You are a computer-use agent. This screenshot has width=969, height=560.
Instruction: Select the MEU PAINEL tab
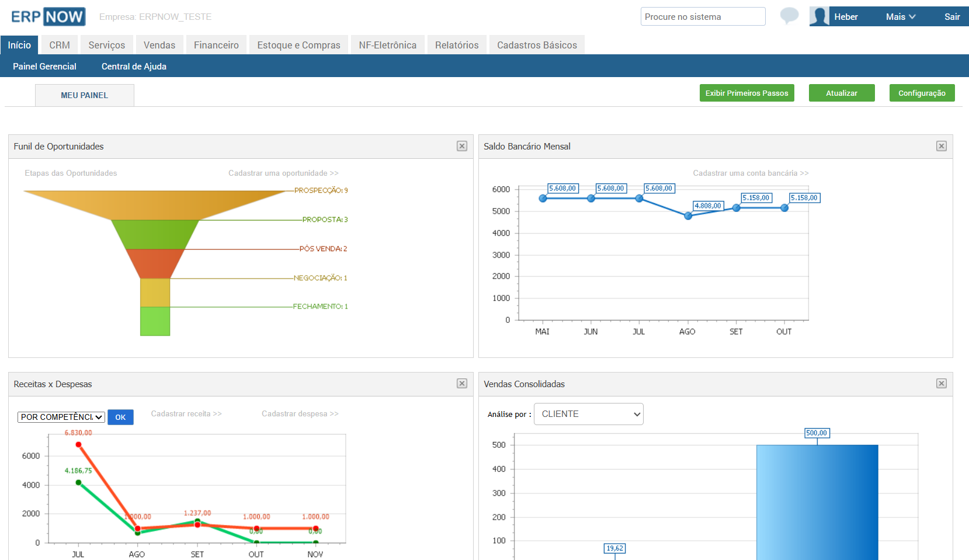coord(85,95)
